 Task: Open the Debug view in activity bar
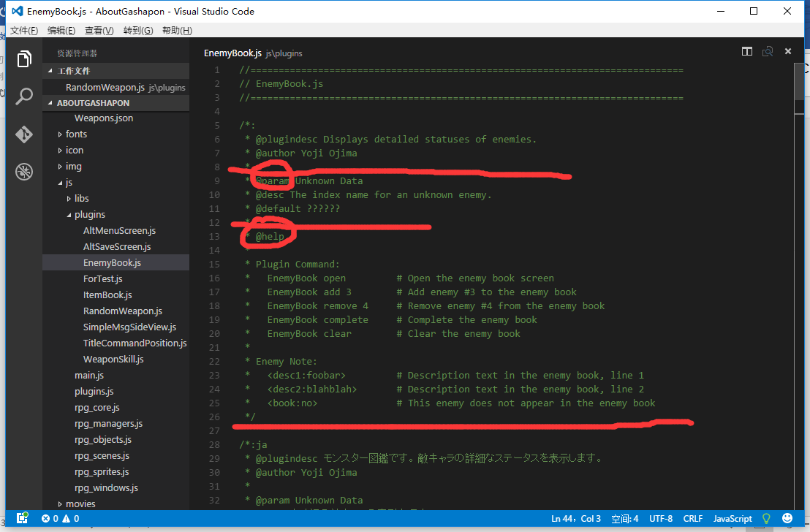pyautogui.click(x=24, y=172)
